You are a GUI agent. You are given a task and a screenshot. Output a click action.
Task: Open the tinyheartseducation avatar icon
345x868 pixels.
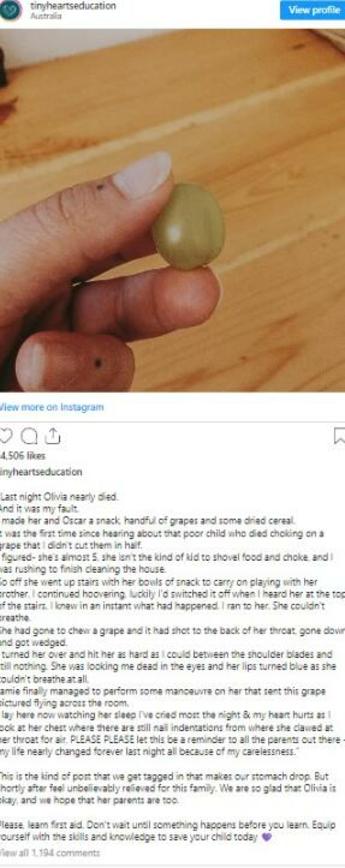[x=10, y=10]
